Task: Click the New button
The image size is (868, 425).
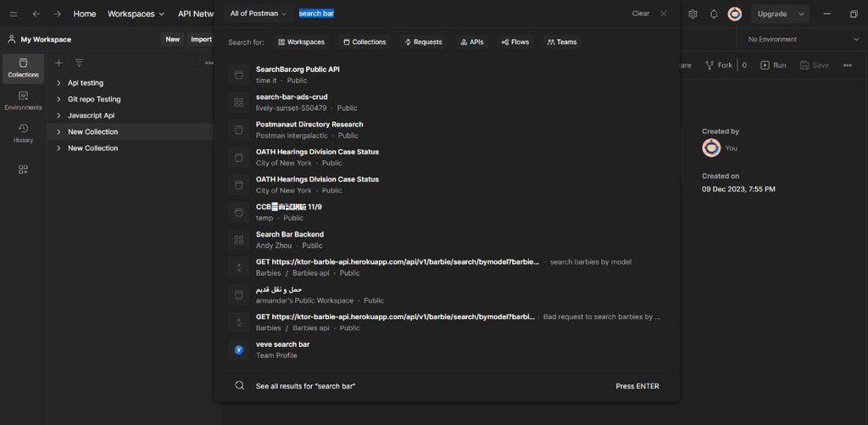Action: pyautogui.click(x=173, y=39)
